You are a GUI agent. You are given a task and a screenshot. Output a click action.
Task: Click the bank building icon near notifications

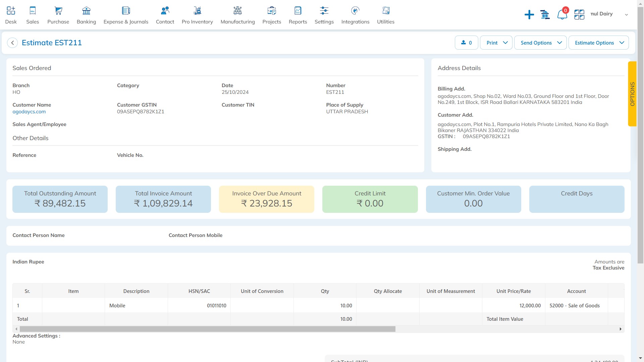click(x=545, y=14)
